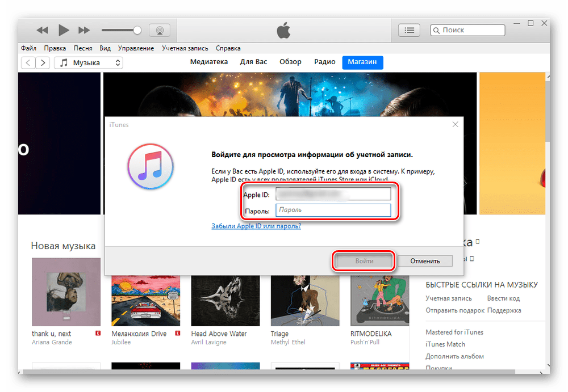568x392 pixels.
Task: Click the back navigation arrow
Action: (28, 62)
